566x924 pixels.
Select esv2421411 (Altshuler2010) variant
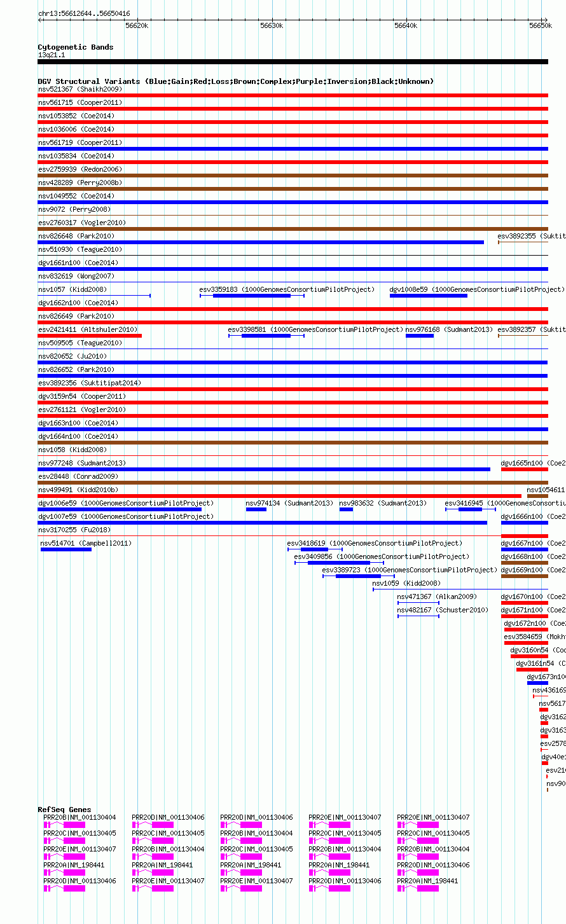pyautogui.click(x=88, y=329)
